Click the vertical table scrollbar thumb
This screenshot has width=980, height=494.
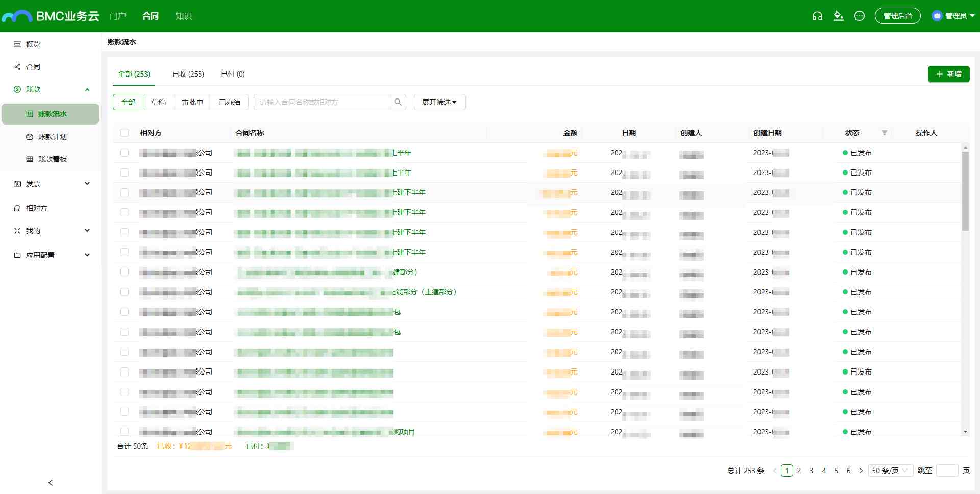(965, 191)
